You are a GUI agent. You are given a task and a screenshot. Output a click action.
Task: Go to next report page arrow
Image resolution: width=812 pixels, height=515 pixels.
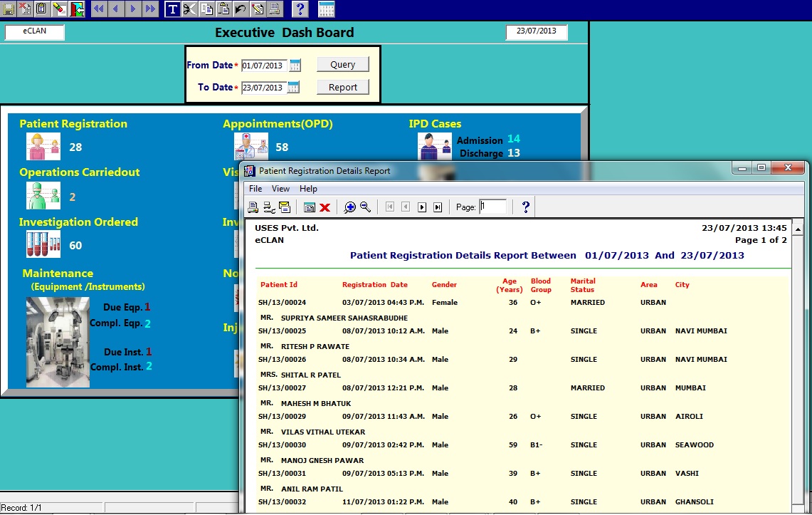(422, 207)
